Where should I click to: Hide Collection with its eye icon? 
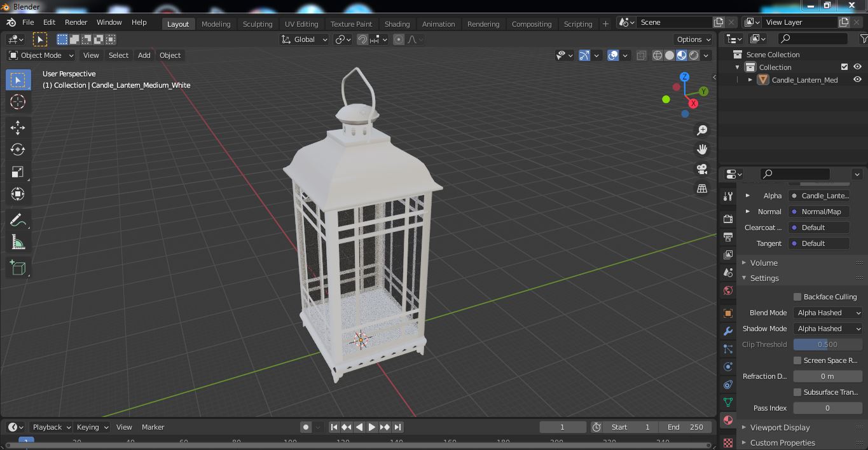[x=857, y=67]
